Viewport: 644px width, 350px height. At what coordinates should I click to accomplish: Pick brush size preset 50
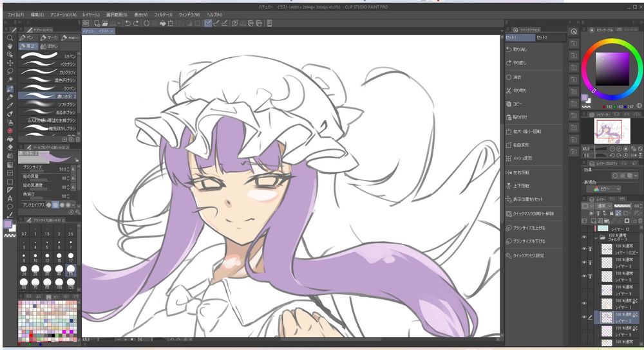pos(71,269)
